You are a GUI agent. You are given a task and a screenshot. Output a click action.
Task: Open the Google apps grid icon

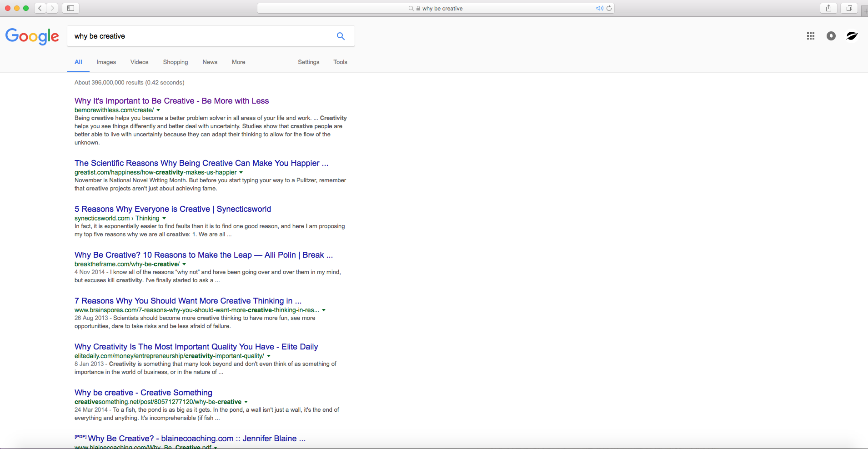[810, 36]
